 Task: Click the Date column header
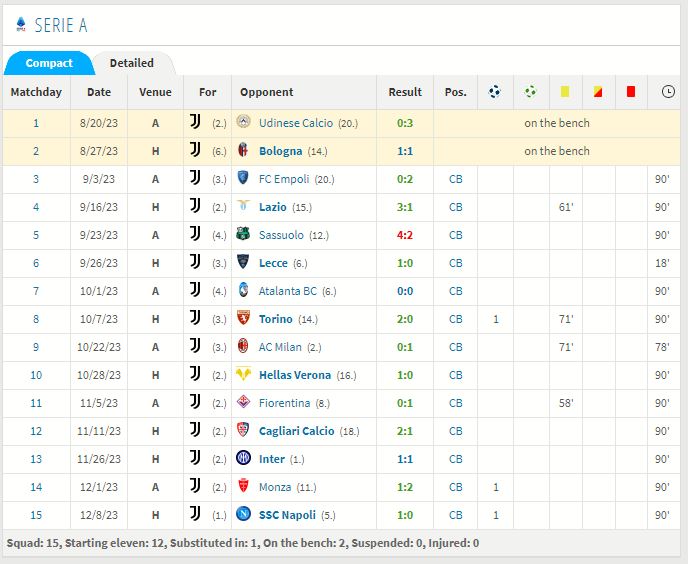(99, 92)
